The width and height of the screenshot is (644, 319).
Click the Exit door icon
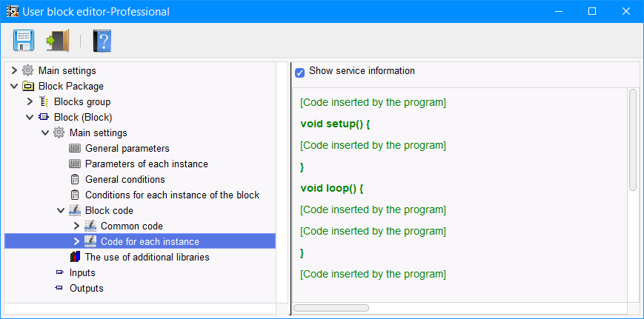pyautogui.click(x=57, y=40)
